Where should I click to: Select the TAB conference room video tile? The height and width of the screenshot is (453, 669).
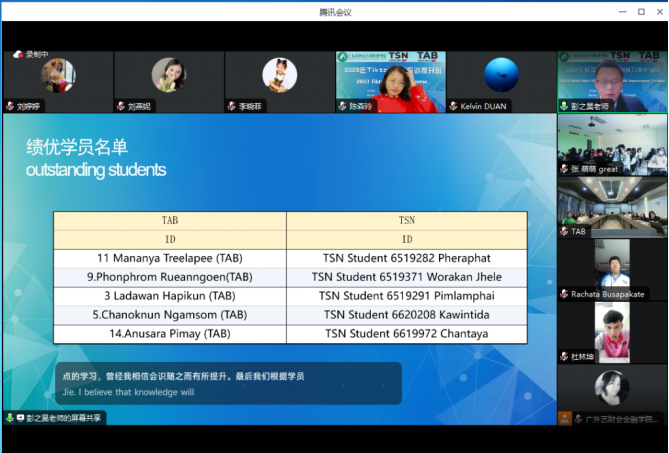612,205
